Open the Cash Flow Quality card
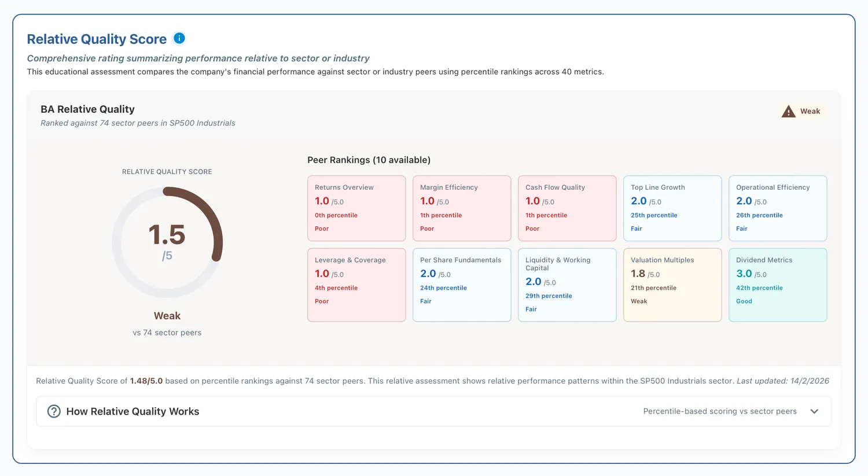Viewport: 868px width, 476px height. tap(567, 208)
